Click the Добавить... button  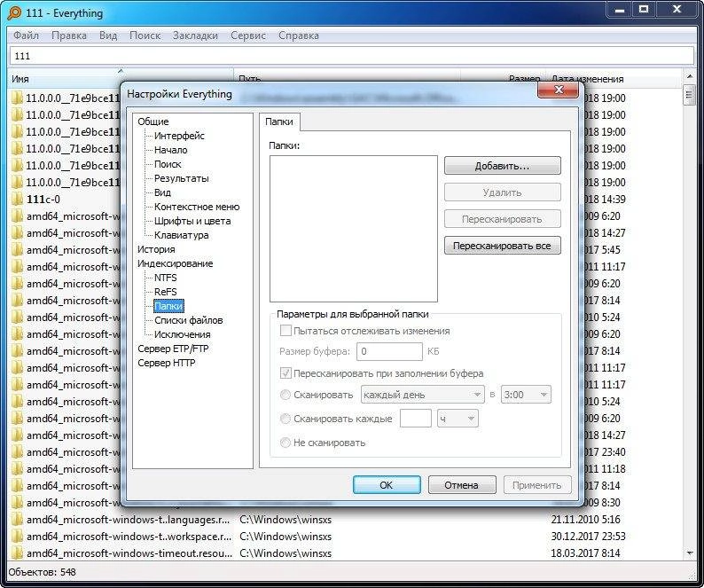point(503,165)
